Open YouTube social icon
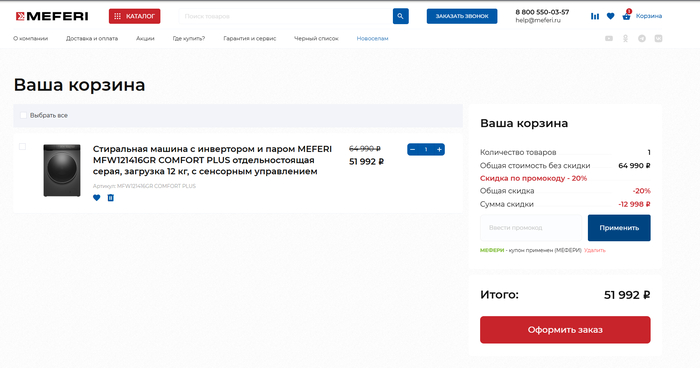This screenshot has width=700, height=368. pos(609,38)
